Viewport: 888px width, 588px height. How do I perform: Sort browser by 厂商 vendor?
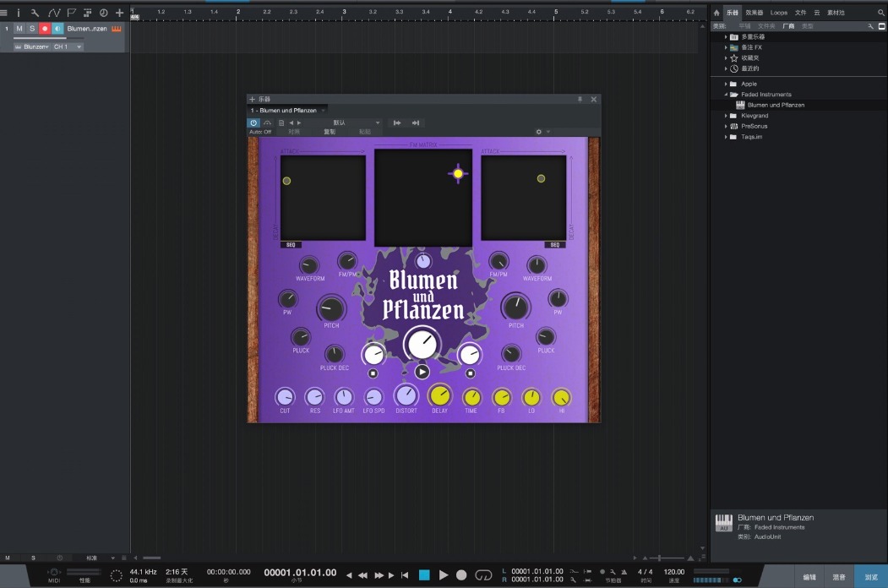(788, 26)
